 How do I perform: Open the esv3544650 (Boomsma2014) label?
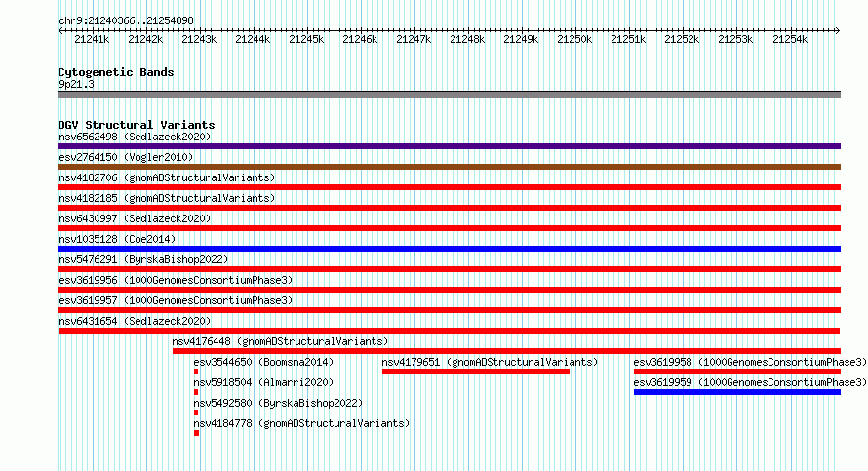pos(263,362)
